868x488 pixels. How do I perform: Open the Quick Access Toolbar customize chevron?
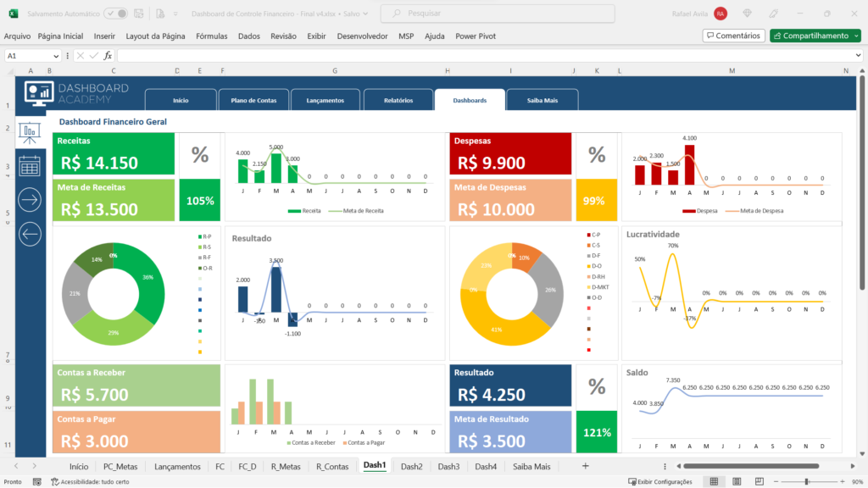tap(175, 14)
